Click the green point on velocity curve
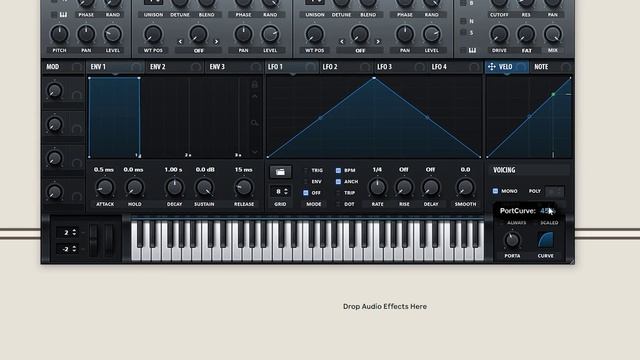640x360 pixels. click(x=553, y=94)
